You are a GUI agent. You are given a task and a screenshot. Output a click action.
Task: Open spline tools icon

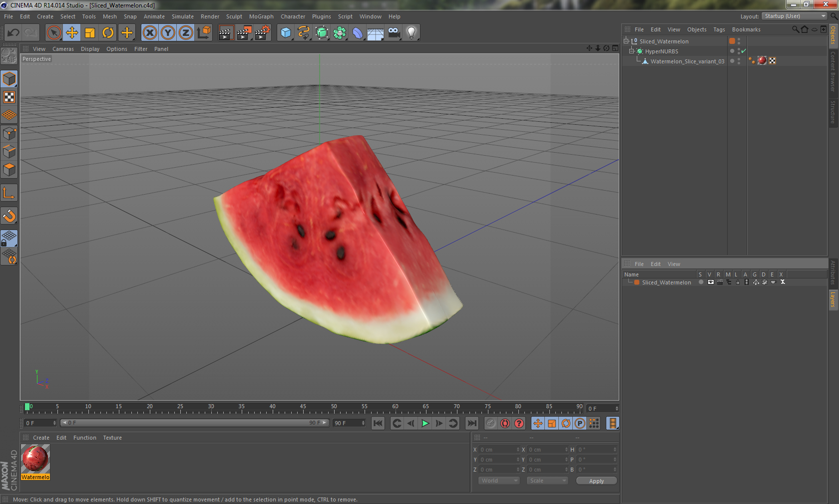coord(304,33)
